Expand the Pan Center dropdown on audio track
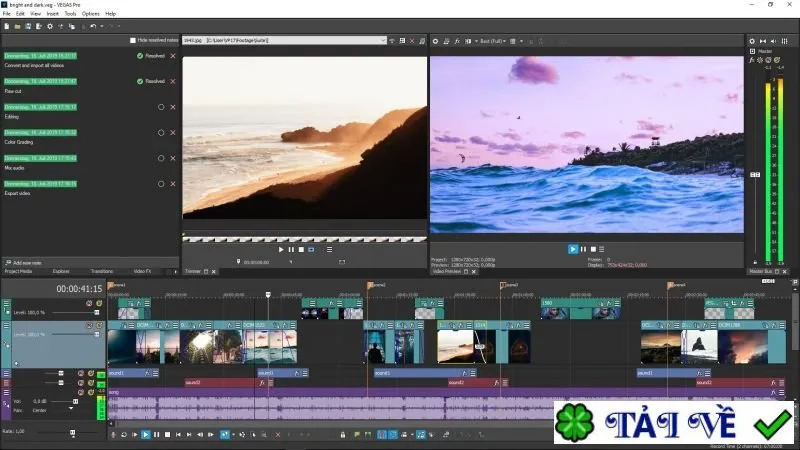Screen dimensions: 800x450 click(x=71, y=409)
